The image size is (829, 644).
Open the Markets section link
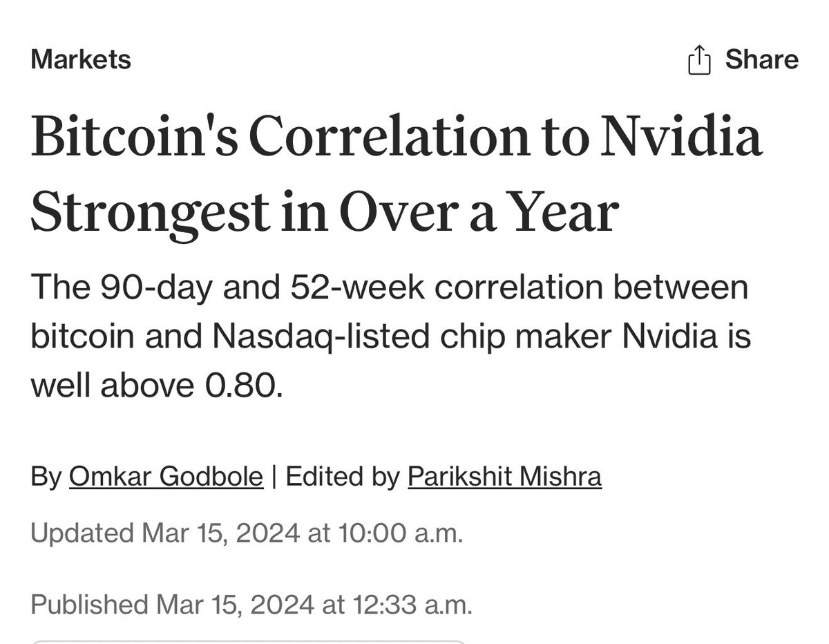pyautogui.click(x=81, y=59)
